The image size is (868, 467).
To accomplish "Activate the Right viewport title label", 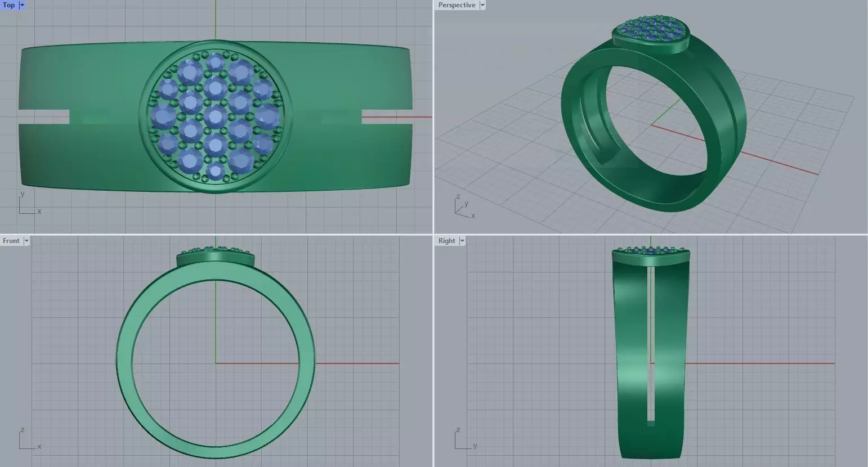I will point(447,241).
